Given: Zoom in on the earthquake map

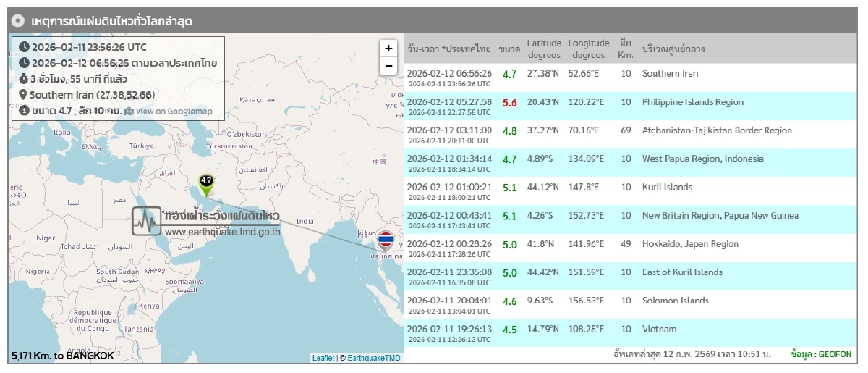Looking at the screenshot, I should click(388, 49).
